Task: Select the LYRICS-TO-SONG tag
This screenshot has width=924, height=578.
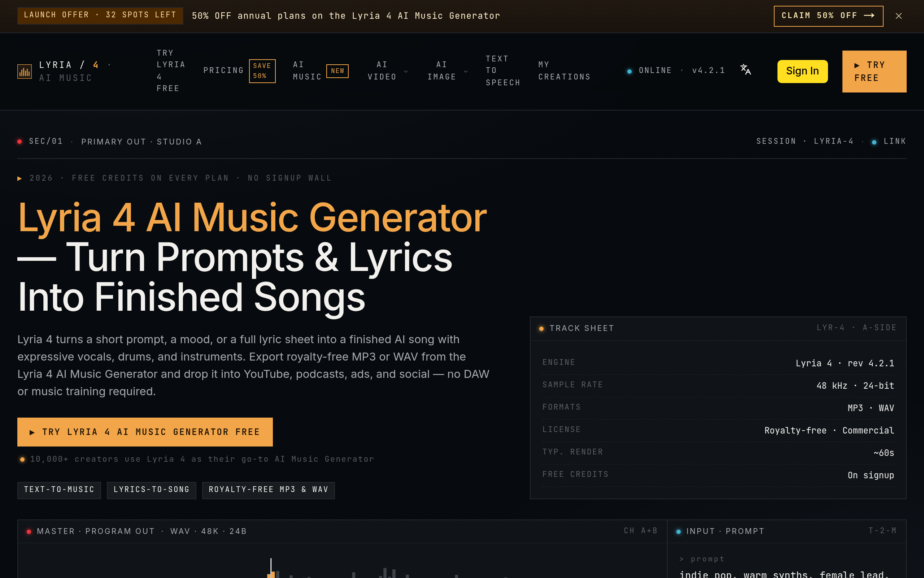Action: point(152,490)
